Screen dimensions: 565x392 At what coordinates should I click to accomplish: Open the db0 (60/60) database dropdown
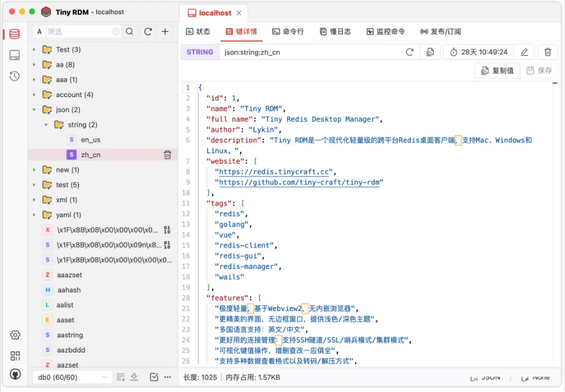pos(72,377)
